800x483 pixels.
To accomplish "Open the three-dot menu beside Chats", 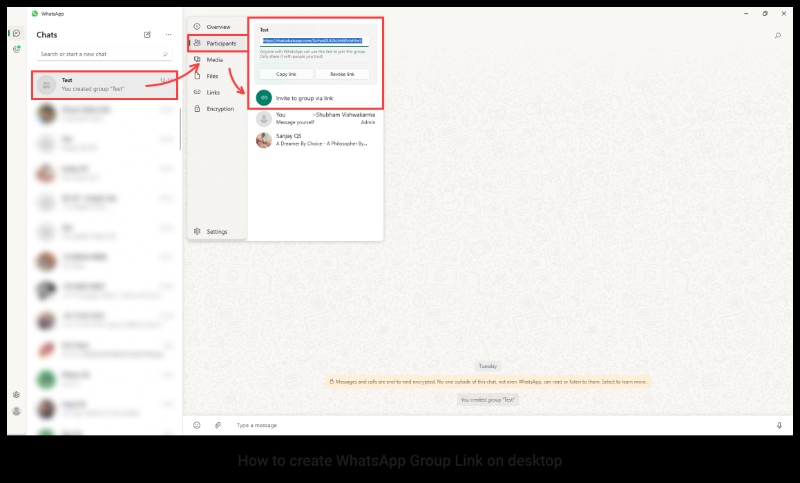I will pyautogui.click(x=168, y=35).
